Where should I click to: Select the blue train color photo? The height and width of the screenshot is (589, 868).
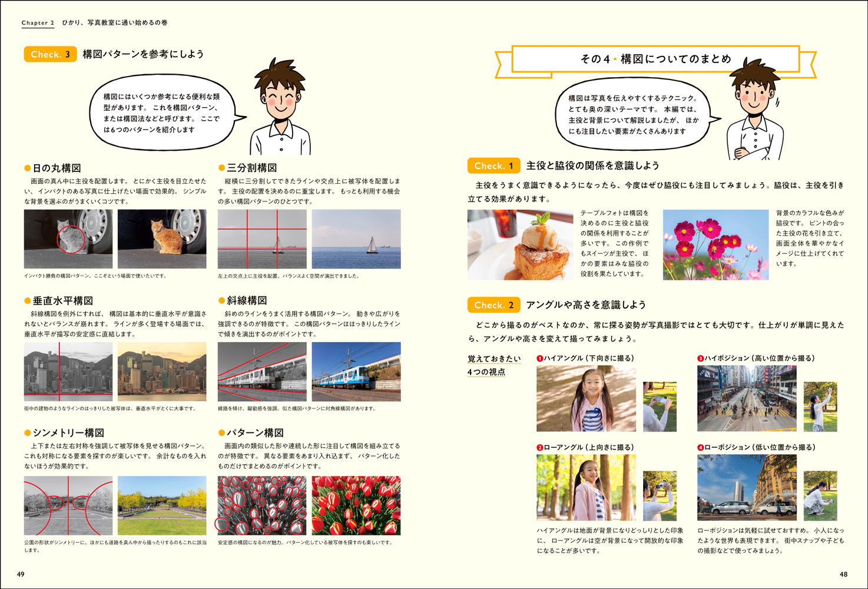click(356, 372)
